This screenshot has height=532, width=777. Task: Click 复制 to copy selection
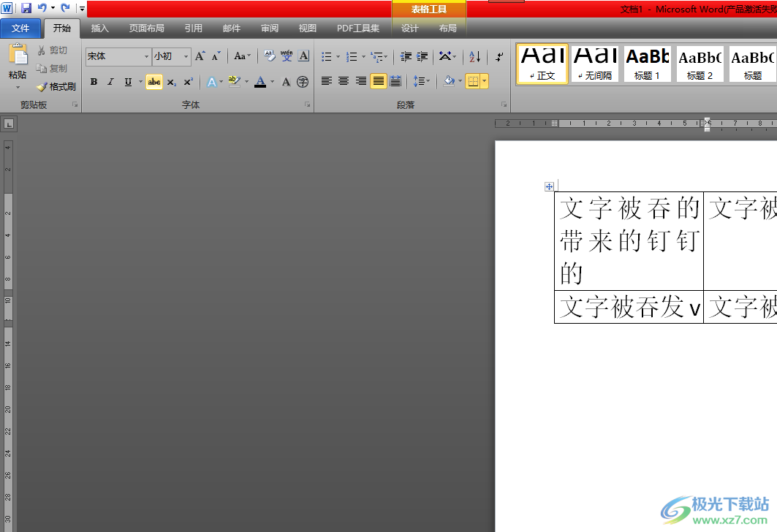(x=52, y=69)
